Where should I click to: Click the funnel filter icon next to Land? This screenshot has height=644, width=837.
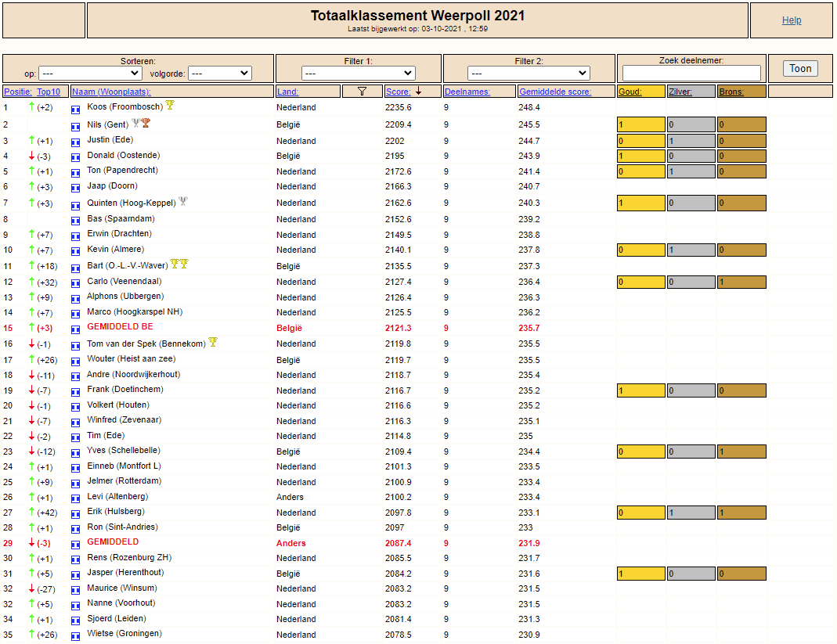pos(362,92)
